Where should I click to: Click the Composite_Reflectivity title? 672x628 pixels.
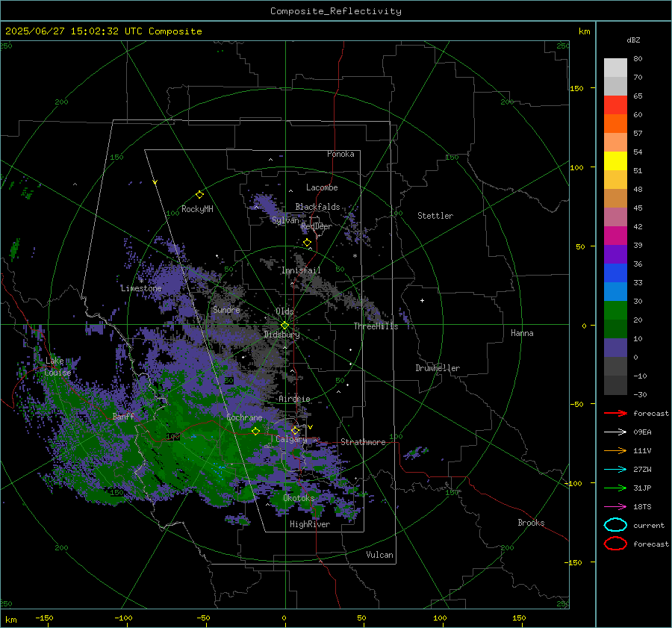(336, 11)
